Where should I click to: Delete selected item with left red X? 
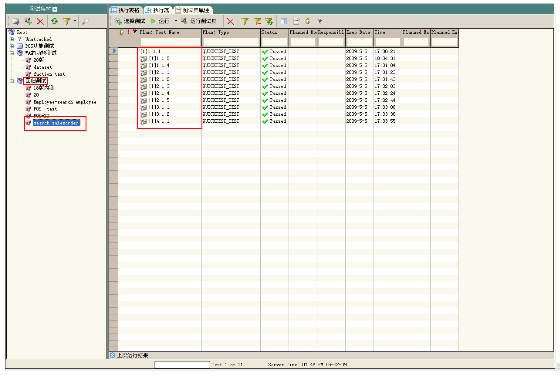click(x=40, y=22)
